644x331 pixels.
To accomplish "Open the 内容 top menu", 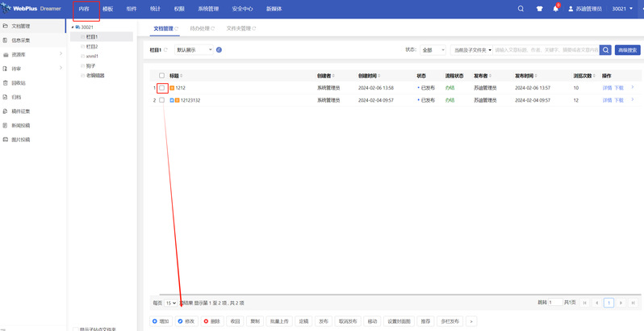I will (84, 9).
